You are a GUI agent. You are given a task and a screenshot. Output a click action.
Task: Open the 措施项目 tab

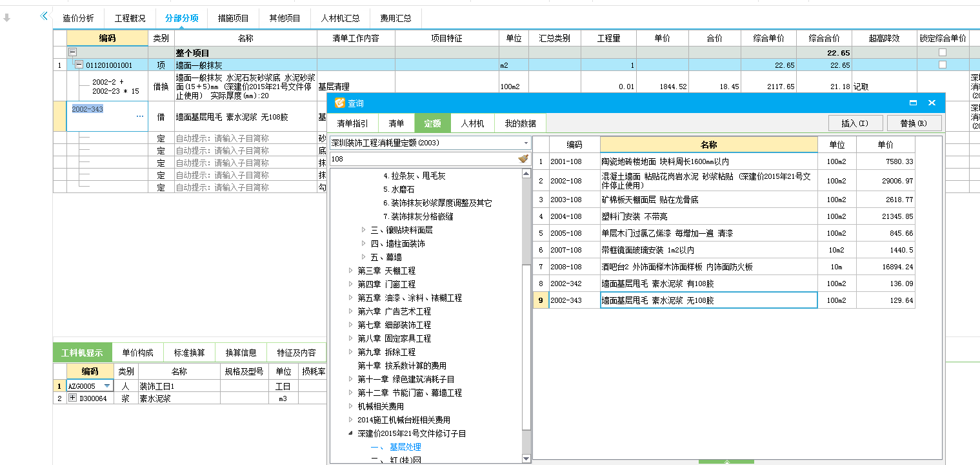(233, 18)
